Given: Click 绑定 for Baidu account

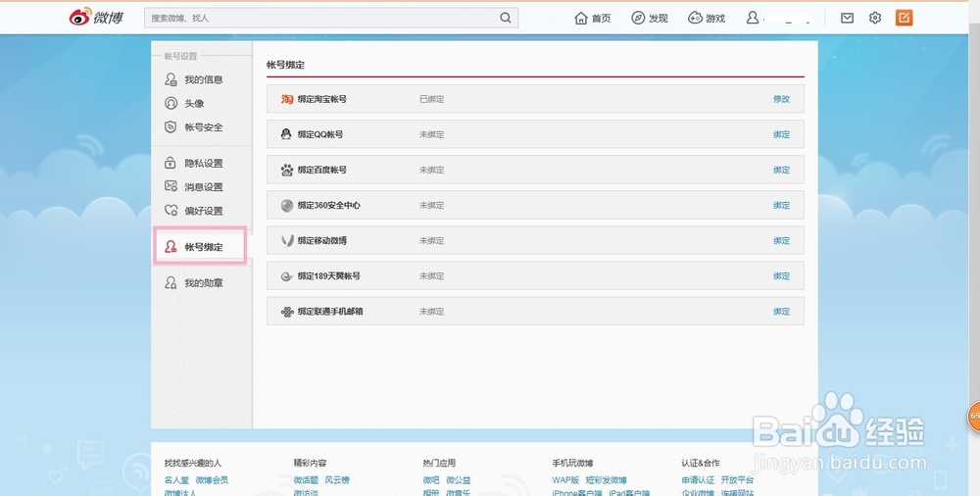Looking at the screenshot, I should (781, 170).
